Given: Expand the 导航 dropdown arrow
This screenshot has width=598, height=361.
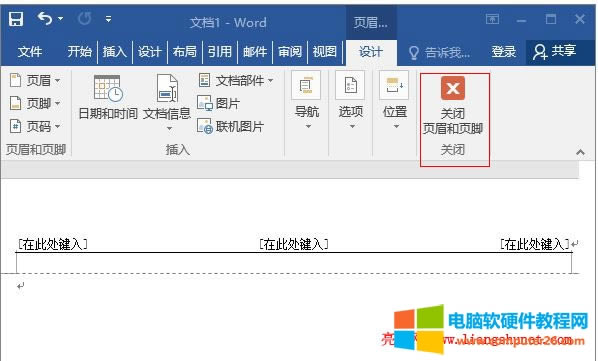Looking at the screenshot, I should pos(308,127).
